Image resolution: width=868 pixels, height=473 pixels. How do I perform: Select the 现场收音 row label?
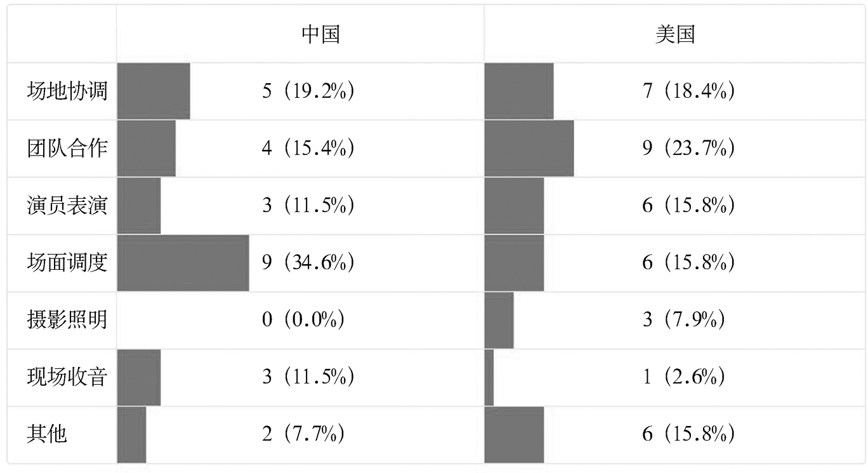(x=67, y=377)
